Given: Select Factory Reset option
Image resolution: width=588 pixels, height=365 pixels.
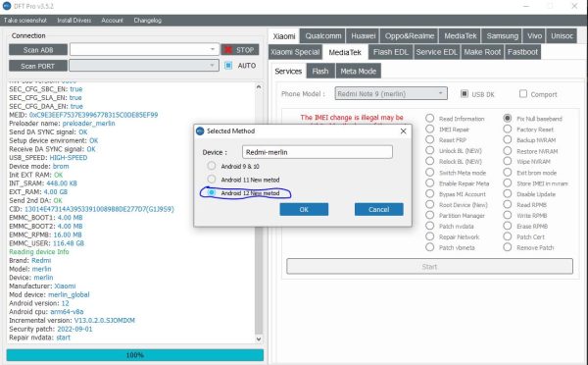Looking at the screenshot, I should (508, 129).
